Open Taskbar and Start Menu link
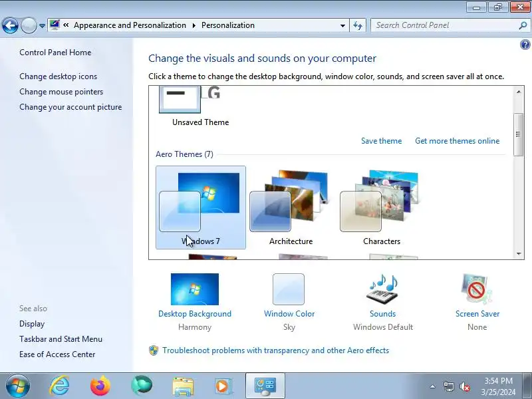This screenshot has width=532, height=399. [61, 339]
